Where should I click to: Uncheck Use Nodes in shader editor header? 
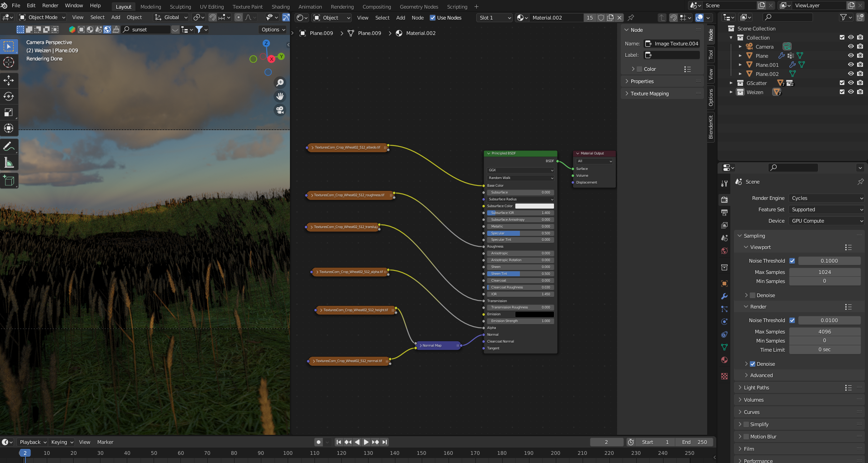pos(433,18)
